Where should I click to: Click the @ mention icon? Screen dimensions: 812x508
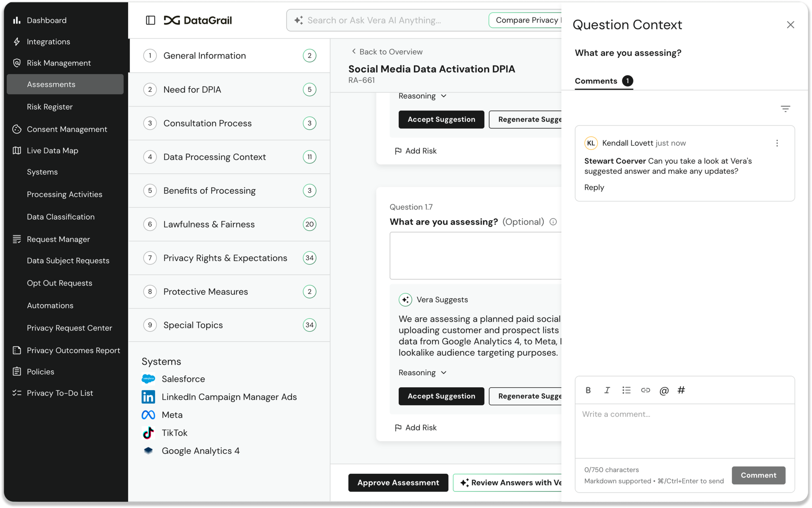point(664,390)
